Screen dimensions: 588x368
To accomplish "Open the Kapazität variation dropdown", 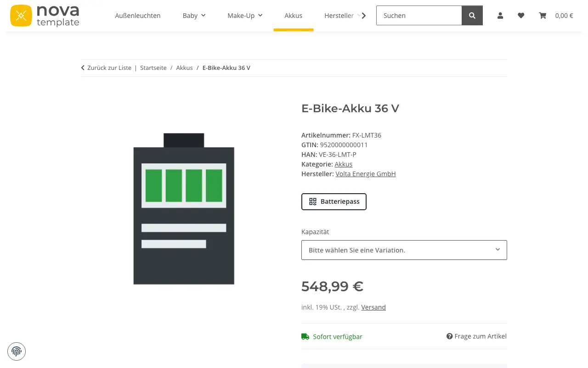I will coord(404,250).
